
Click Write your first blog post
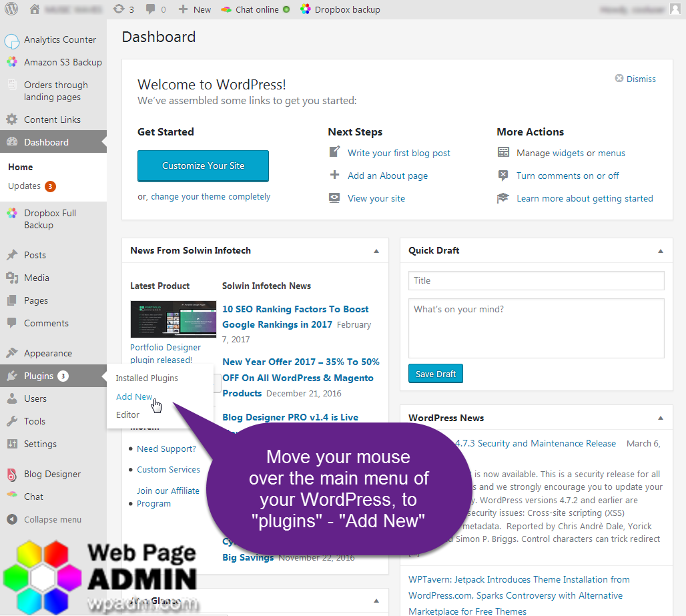tap(398, 153)
